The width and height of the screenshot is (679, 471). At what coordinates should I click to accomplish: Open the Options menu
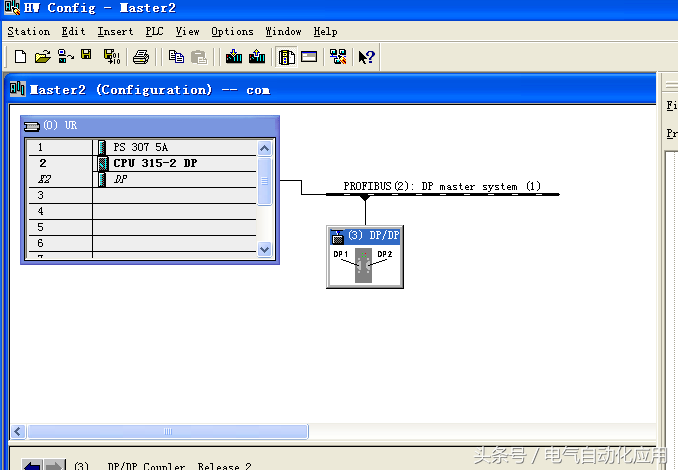tap(232, 31)
